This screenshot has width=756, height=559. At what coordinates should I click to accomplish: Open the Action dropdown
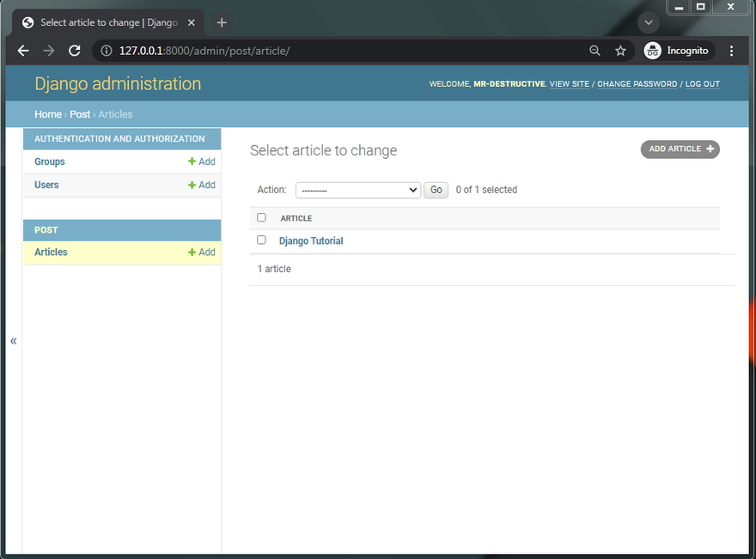click(x=357, y=190)
